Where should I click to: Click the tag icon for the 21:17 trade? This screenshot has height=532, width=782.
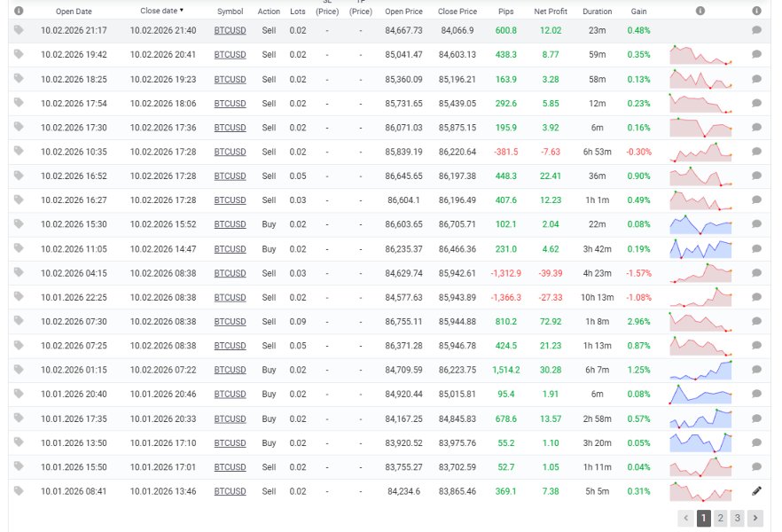[19, 30]
